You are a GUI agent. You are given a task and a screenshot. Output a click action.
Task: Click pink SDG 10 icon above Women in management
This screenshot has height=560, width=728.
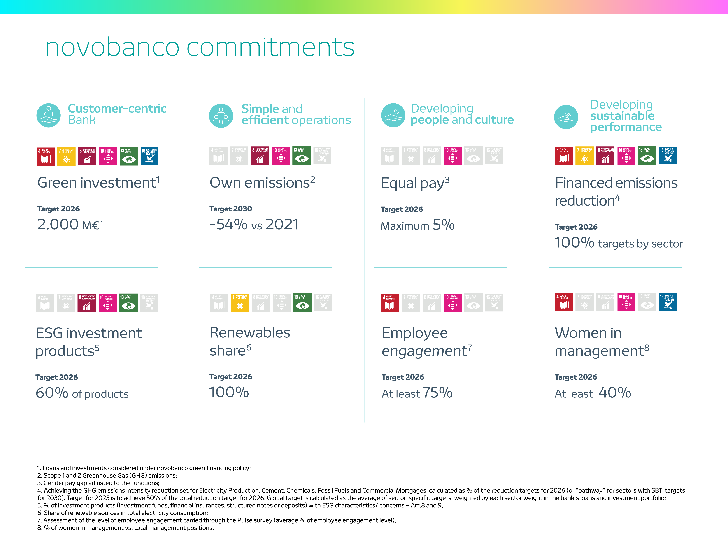point(626,302)
